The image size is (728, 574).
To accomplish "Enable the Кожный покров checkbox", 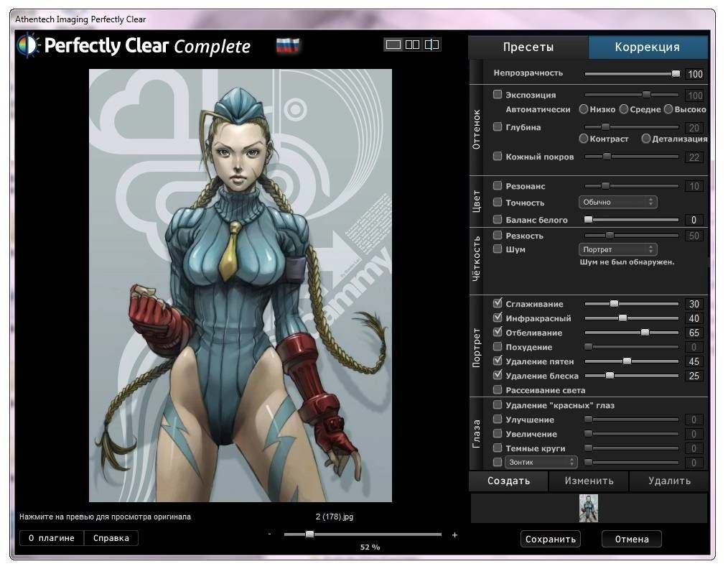I will [498, 156].
